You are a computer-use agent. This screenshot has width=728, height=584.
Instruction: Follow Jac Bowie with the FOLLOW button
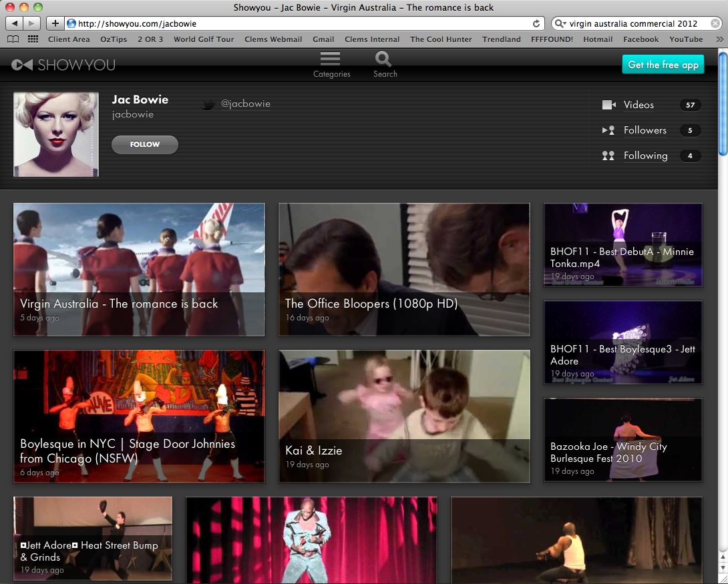(x=145, y=144)
